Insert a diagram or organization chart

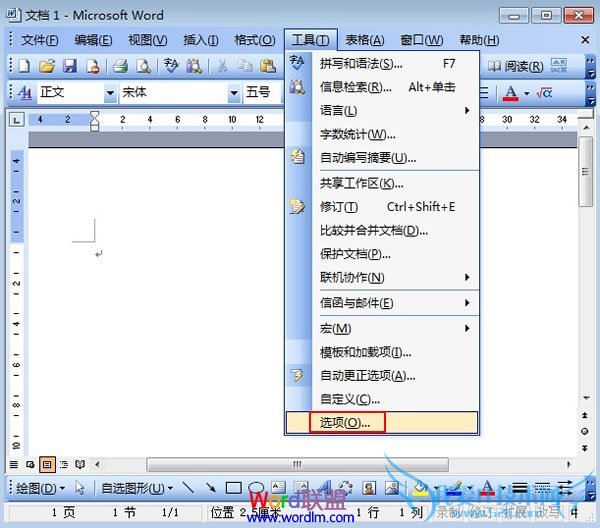click(346, 487)
